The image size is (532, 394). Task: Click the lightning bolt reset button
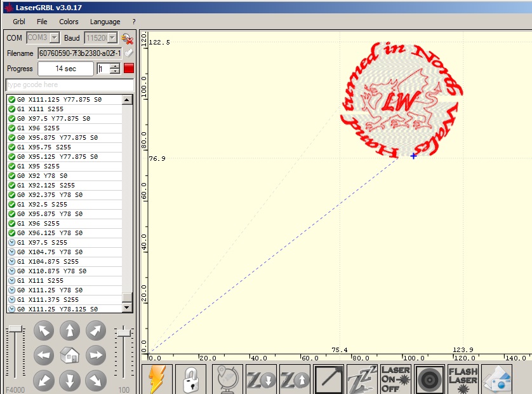[157, 379]
